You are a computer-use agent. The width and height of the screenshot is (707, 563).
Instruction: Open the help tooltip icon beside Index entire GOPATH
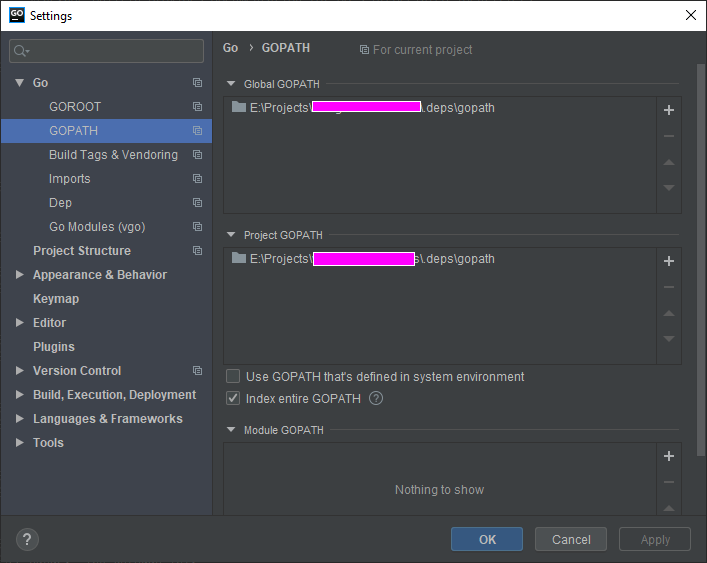click(376, 398)
